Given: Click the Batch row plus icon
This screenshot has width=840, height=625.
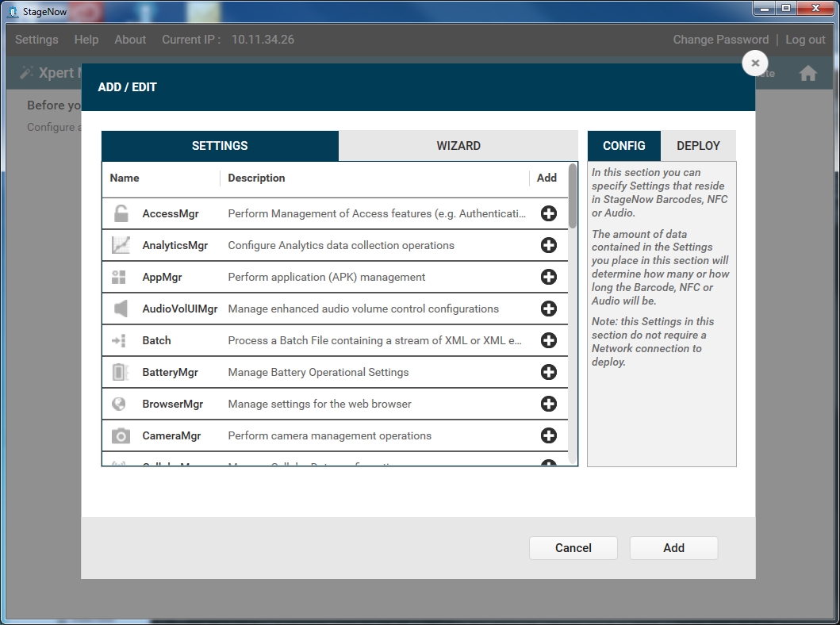Looking at the screenshot, I should 548,340.
